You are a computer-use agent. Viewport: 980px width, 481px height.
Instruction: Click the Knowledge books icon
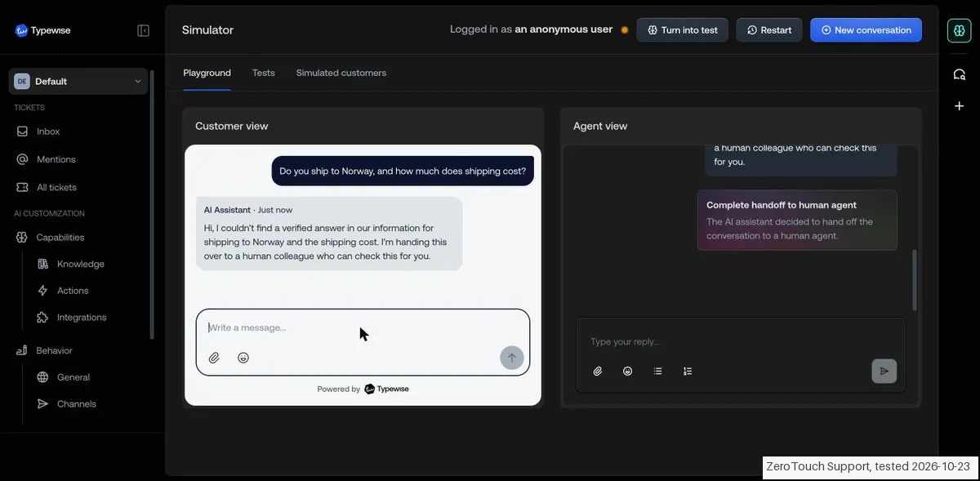click(x=42, y=264)
